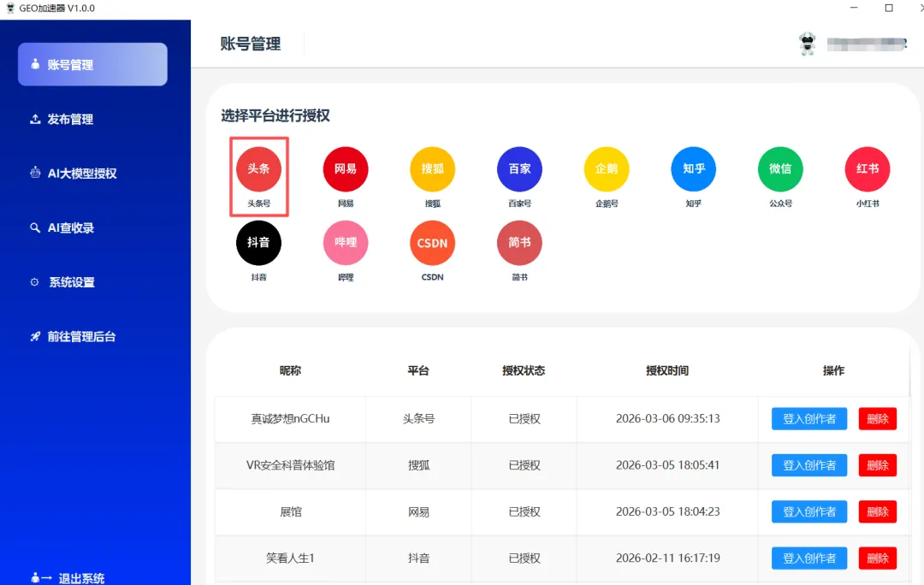Select the 微信 公众号 icon
This screenshot has width=924, height=585.
point(780,169)
